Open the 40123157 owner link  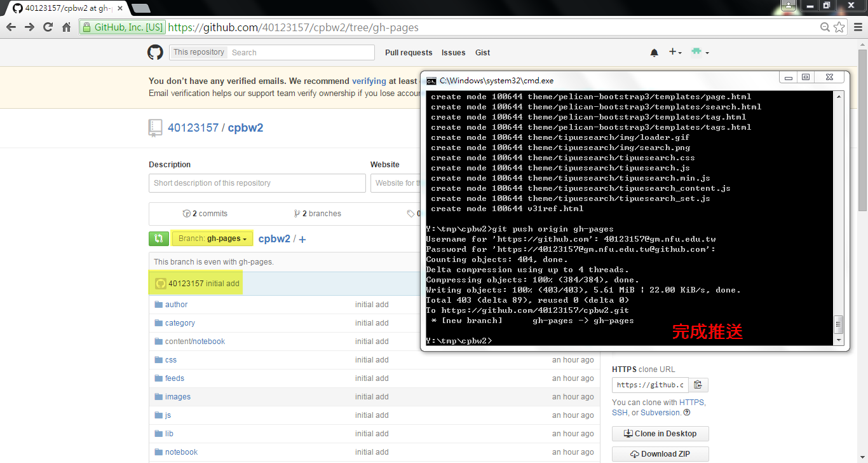coord(193,128)
